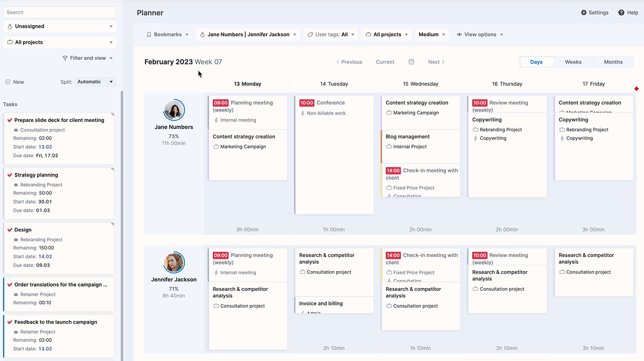Click the Tasks section heading
This screenshot has height=361, width=644.
[x=10, y=104]
